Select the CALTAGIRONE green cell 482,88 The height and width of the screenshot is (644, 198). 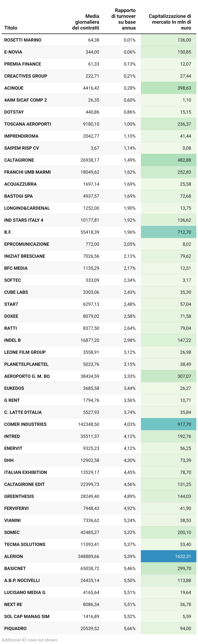[168, 160]
